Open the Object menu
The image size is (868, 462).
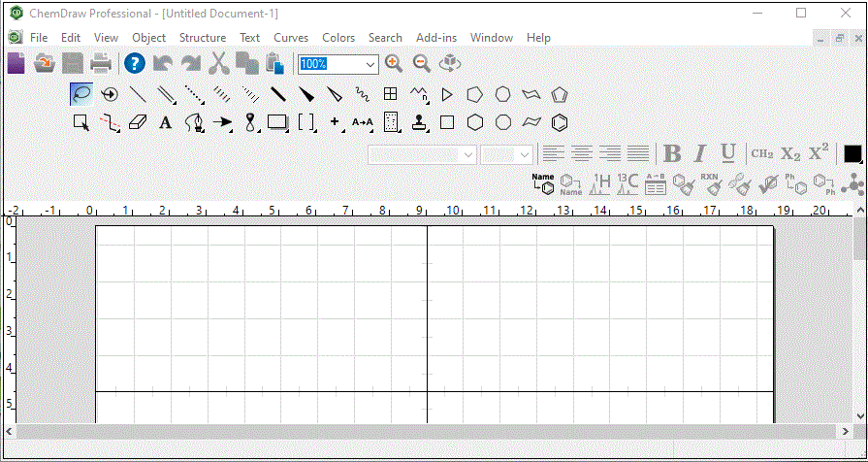149,38
